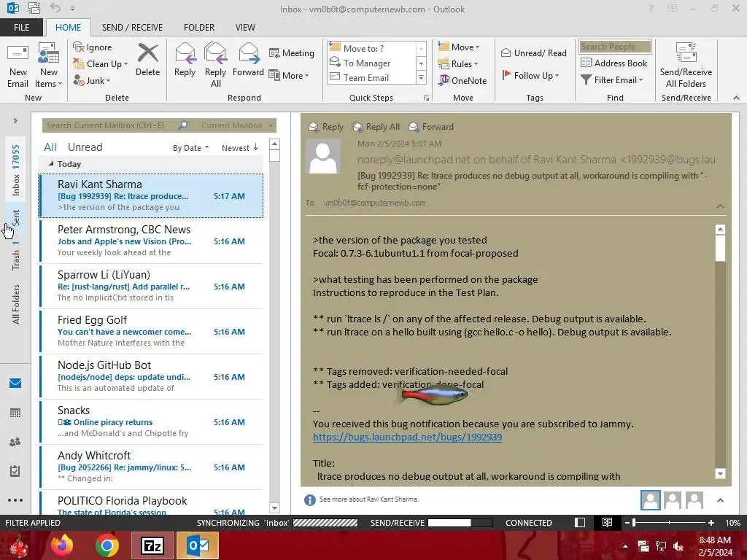This screenshot has width=747, height=560.
Task: Delete the selected message
Action: tap(147, 60)
